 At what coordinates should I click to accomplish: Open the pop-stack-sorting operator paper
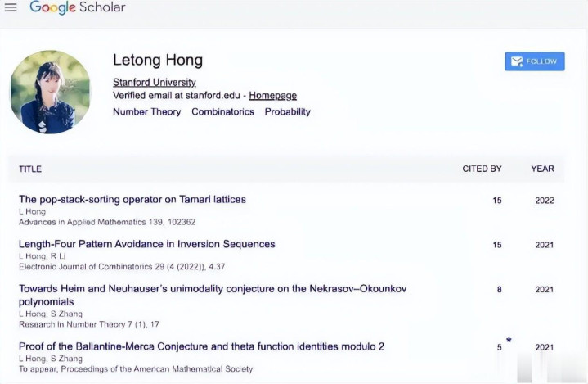click(x=132, y=199)
